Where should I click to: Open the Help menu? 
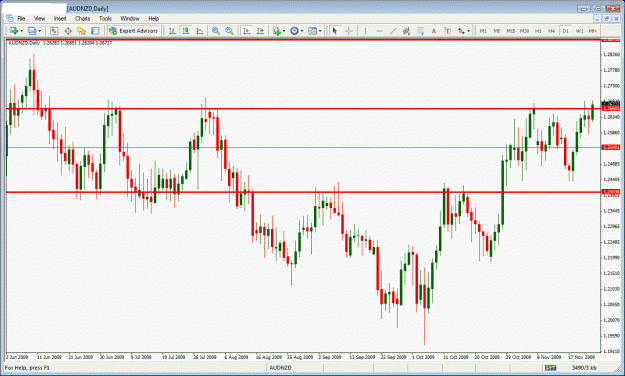[153, 18]
